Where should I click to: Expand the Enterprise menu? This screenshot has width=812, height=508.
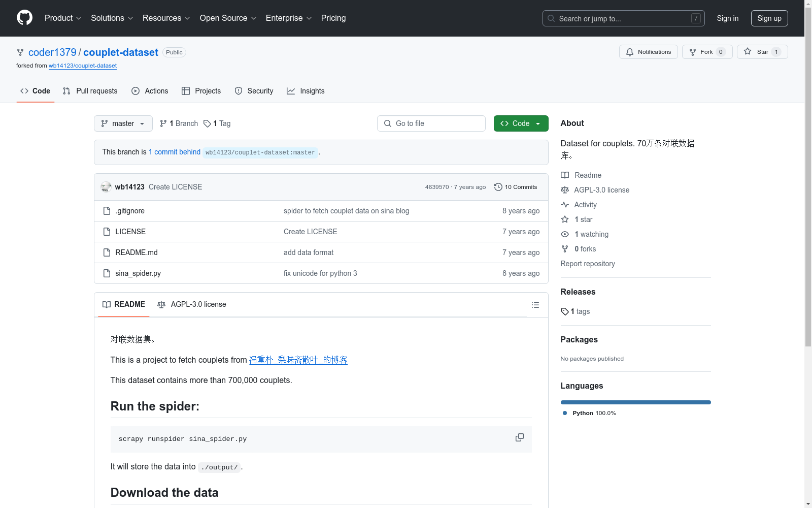point(289,18)
